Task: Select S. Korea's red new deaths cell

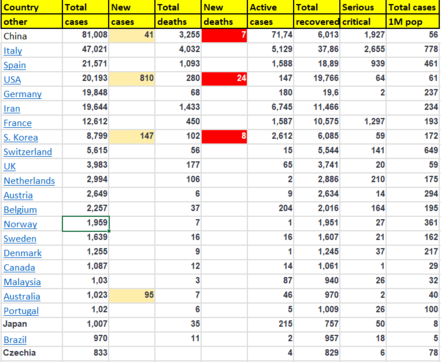Action: click(224, 137)
